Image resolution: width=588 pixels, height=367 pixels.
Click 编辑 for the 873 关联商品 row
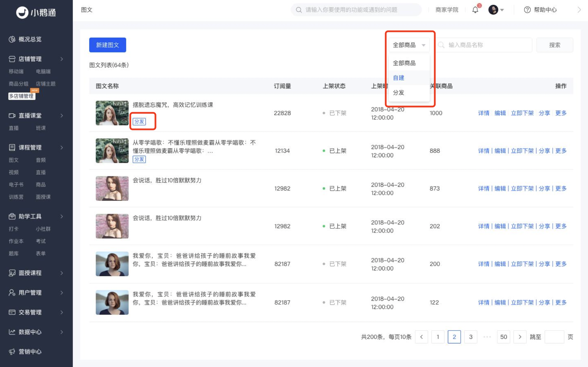point(500,188)
